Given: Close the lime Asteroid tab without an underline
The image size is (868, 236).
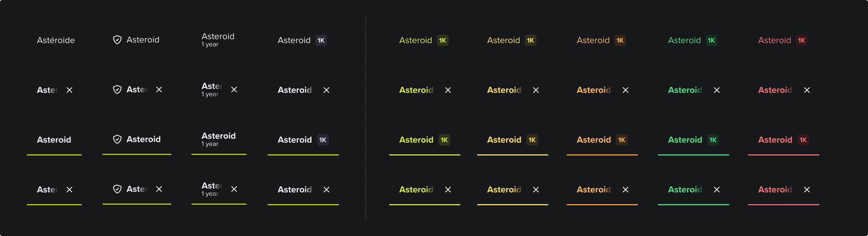Looking at the screenshot, I should coord(447,90).
